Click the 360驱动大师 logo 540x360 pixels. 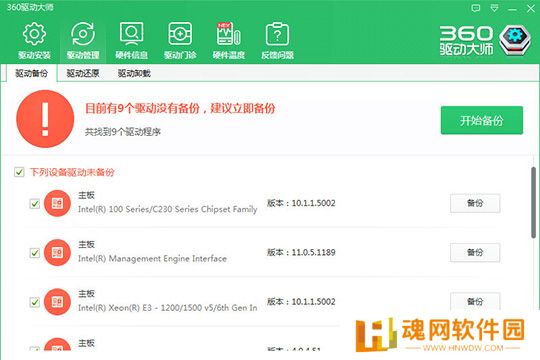coord(485,40)
